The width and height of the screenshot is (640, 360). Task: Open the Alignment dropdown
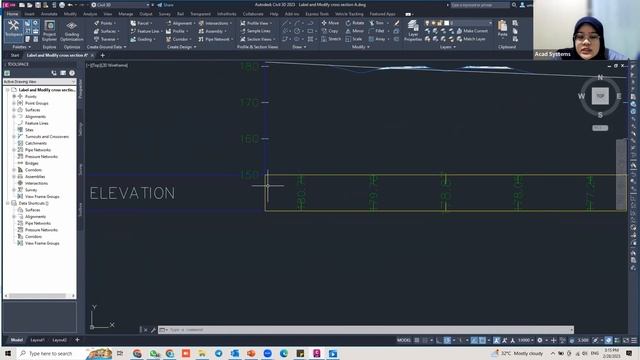(180, 23)
